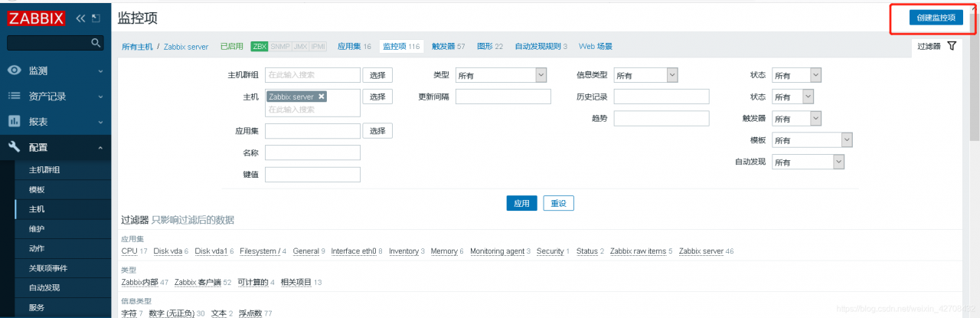
Task: Open the 图形 tab
Action: [490, 47]
